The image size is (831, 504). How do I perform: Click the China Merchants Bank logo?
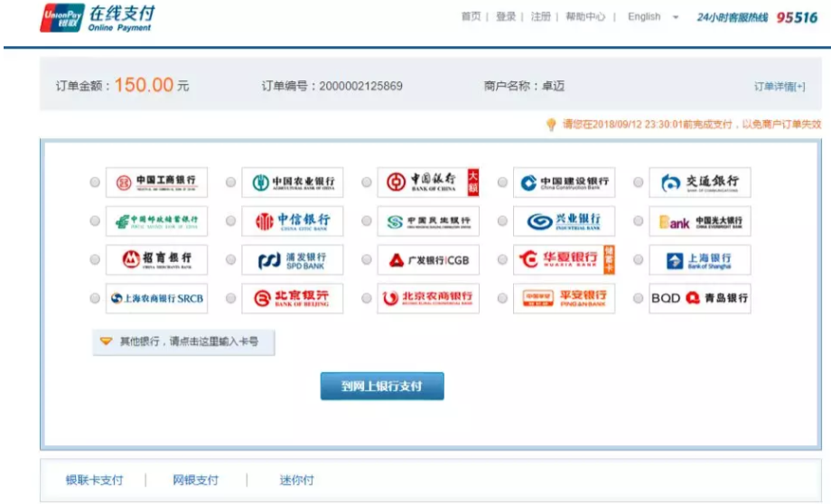tap(156, 260)
